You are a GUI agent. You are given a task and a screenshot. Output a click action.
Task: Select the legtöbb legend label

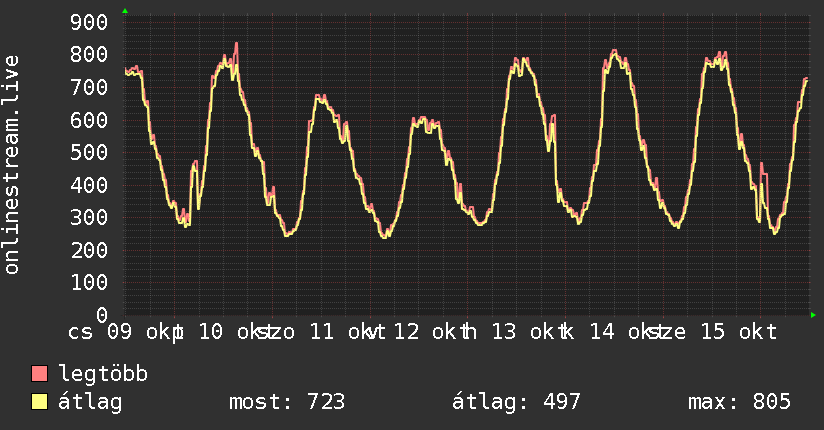click(x=103, y=374)
